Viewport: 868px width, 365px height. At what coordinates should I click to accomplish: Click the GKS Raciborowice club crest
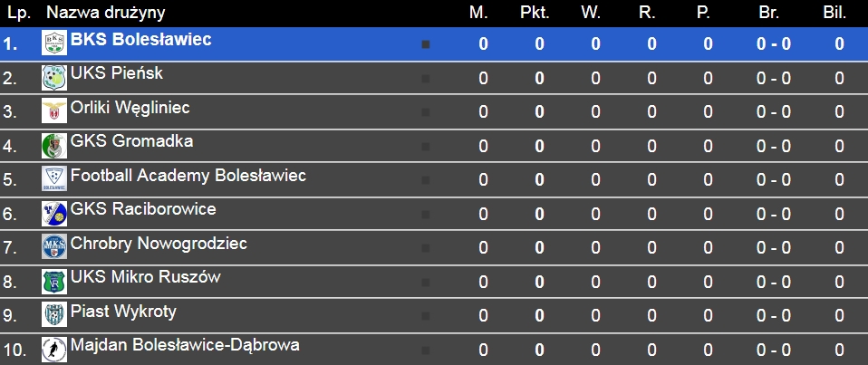coord(54,213)
